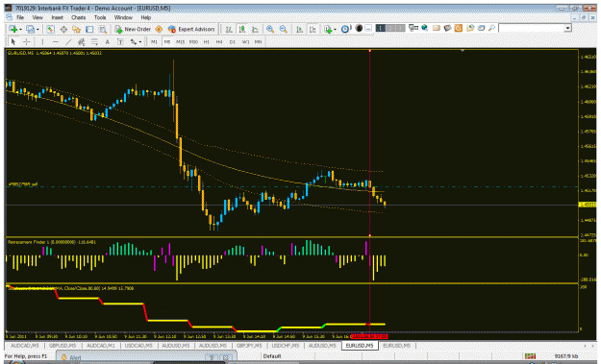601x364 pixels.
Task: Switch to the AUDCAD,M1 chart tab
Action: [100, 346]
